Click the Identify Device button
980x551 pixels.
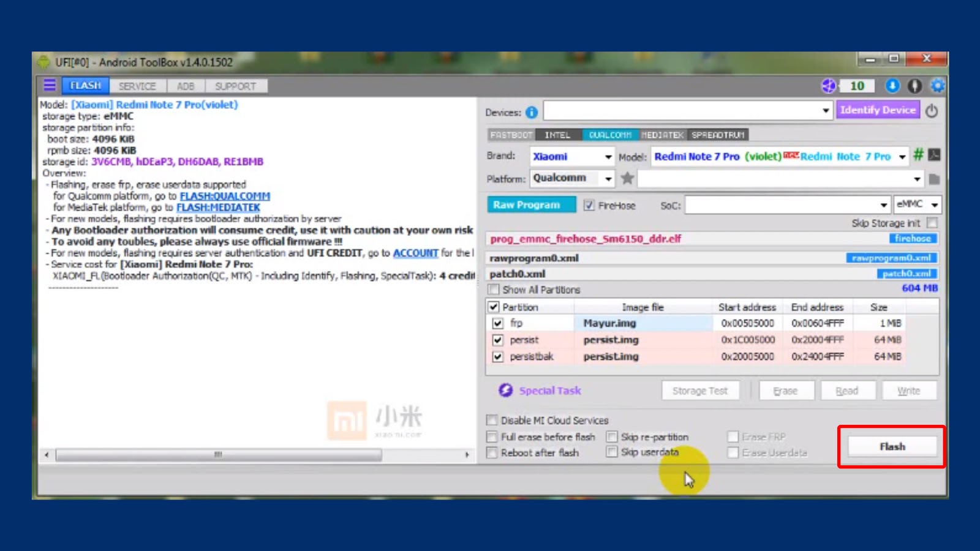[878, 110]
